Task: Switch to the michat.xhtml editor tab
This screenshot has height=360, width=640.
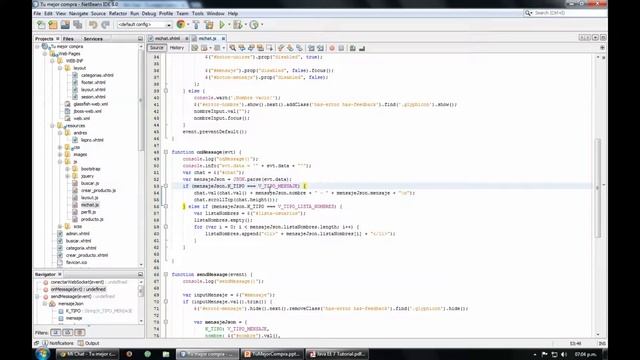Action: (167, 38)
